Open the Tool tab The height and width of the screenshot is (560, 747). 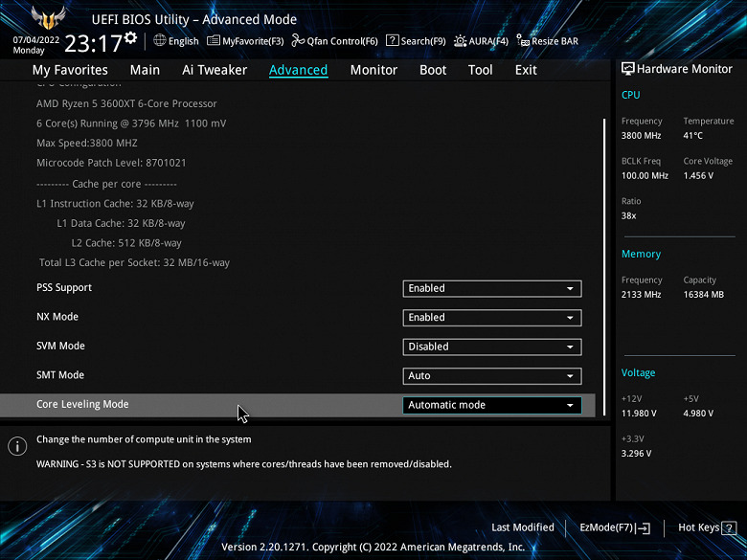click(480, 70)
